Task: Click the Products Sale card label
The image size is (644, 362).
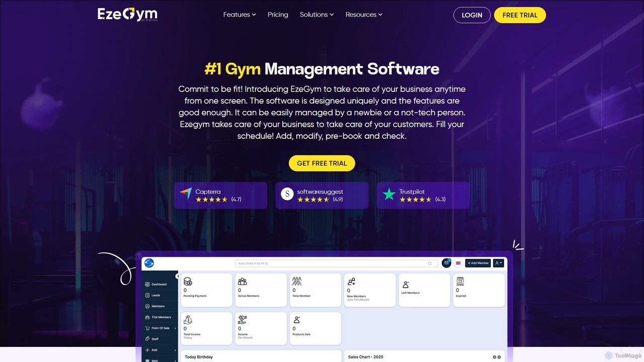Action: point(302,334)
